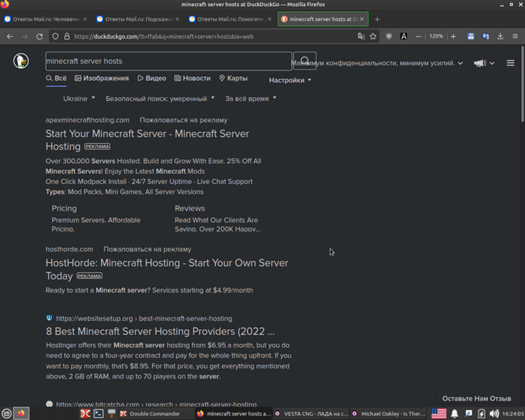Image resolution: width=525 pixels, height=420 pixels.
Task: Open the Безопасный поиск filter dropdown
Action: pyautogui.click(x=159, y=98)
